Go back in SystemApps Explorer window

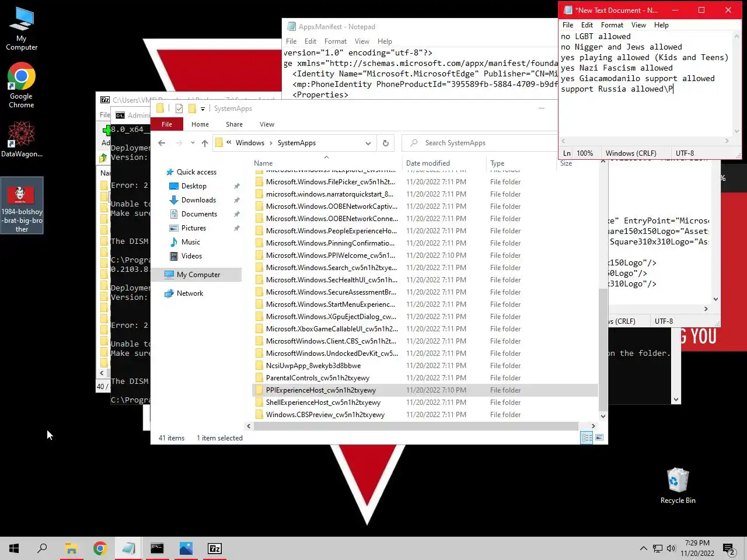tap(162, 143)
